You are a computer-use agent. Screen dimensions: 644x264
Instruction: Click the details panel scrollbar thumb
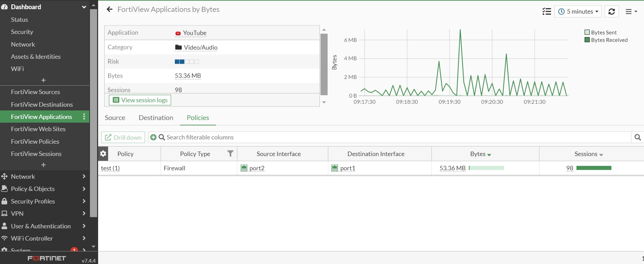(324, 64)
